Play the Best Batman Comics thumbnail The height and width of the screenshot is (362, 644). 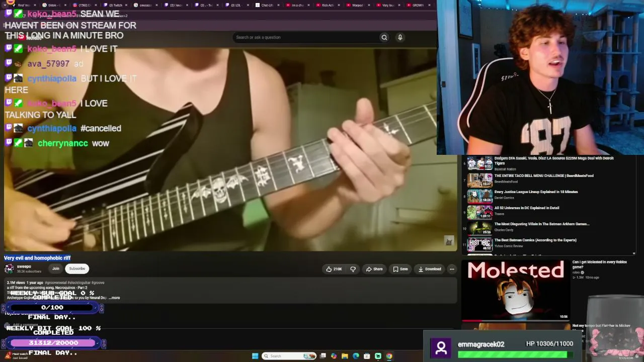(479, 244)
